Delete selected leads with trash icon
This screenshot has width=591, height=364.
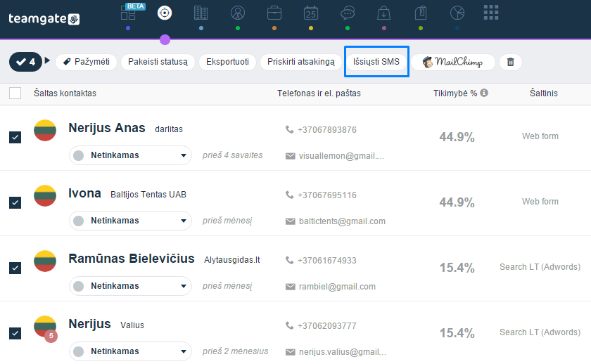(511, 62)
